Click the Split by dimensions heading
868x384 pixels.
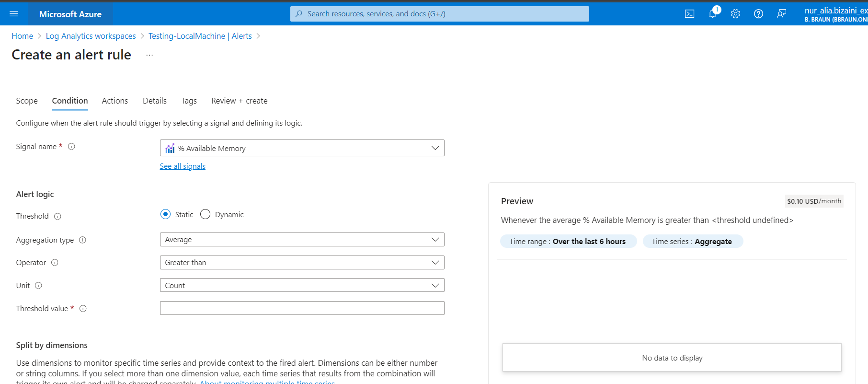[52, 345]
